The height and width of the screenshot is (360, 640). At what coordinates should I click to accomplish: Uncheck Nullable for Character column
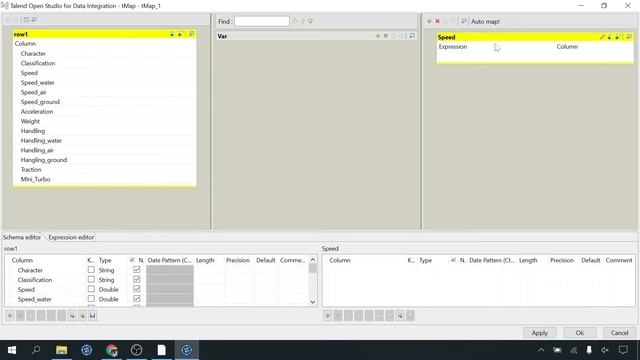coord(137,270)
